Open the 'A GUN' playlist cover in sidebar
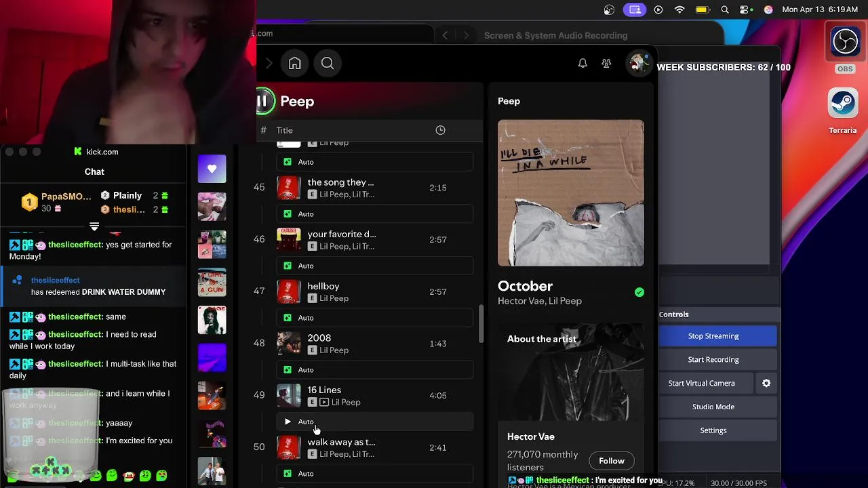 (212, 282)
